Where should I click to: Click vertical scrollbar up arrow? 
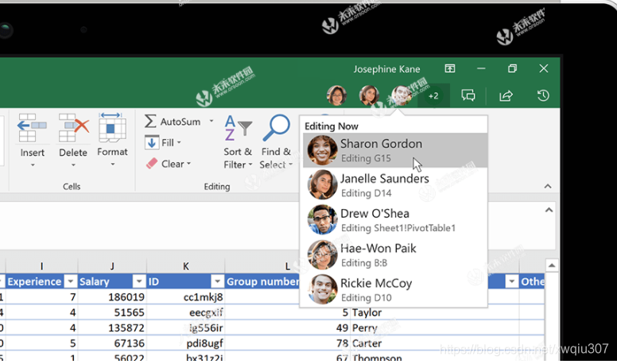tap(552, 266)
